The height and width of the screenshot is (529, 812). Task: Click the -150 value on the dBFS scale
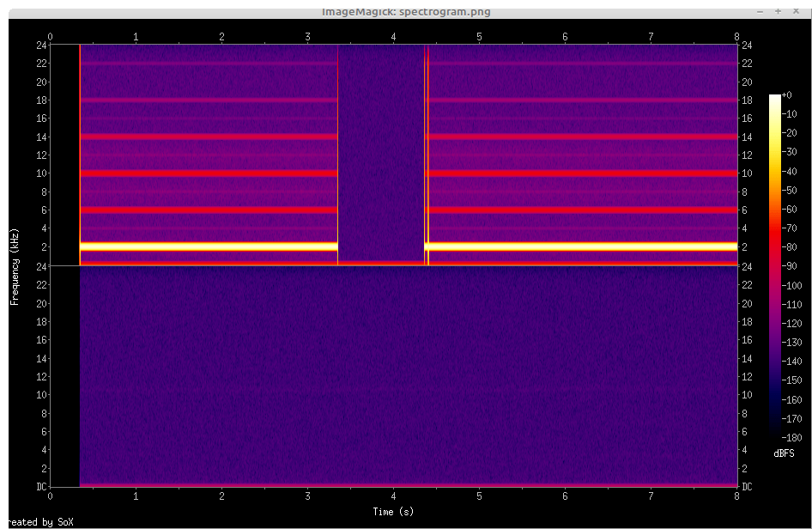791,380
